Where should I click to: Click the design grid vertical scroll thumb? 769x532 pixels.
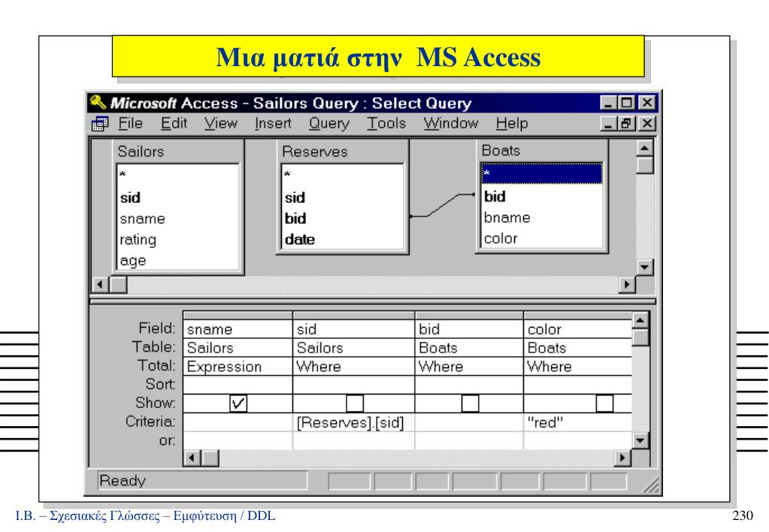[640, 337]
